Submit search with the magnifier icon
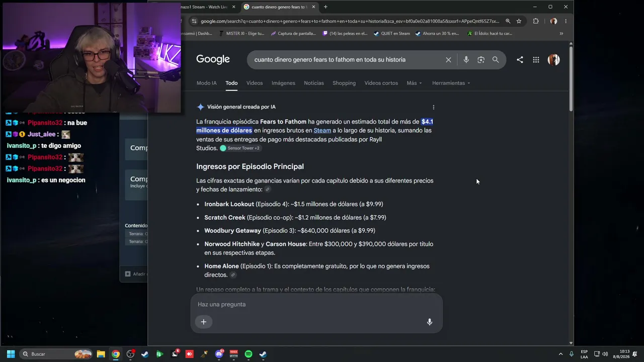 pos(496,60)
